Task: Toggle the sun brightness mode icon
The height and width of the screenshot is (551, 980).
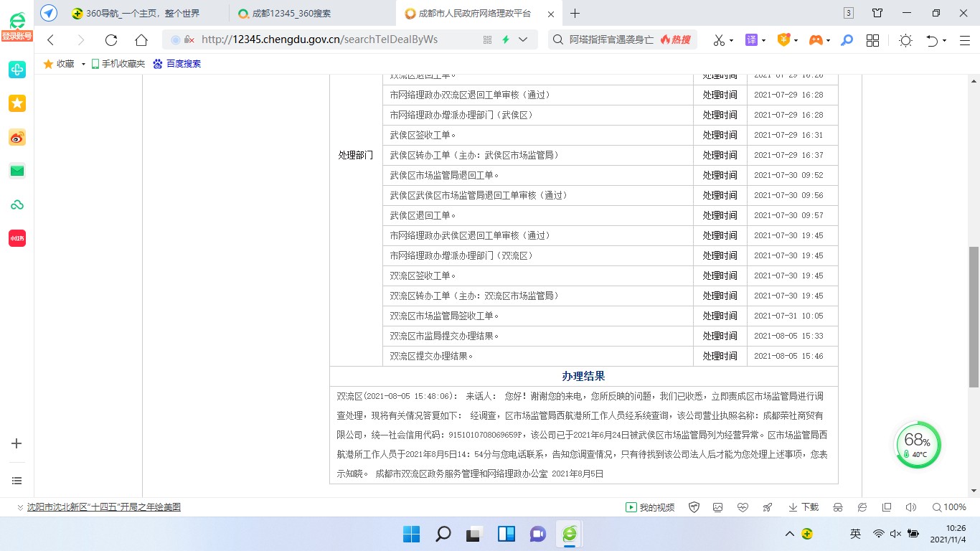Action: pyautogui.click(x=905, y=40)
